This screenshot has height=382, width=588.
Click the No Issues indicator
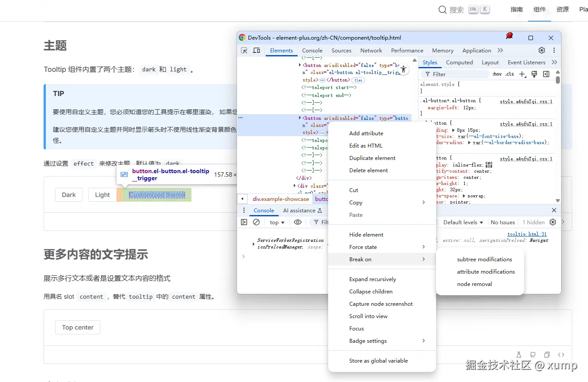pyautogui.click(x=503, y=222)
